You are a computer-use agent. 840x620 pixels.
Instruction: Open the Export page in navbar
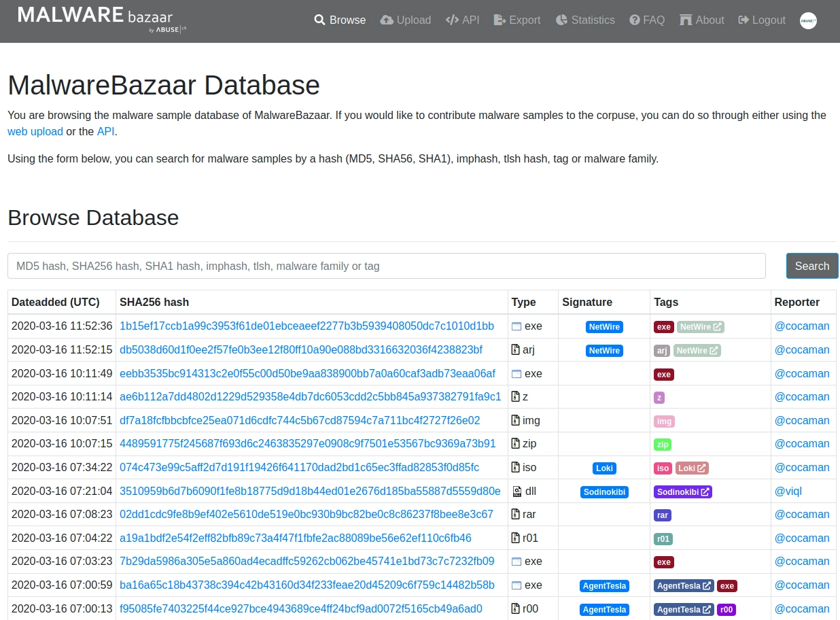tap(517, 20)
